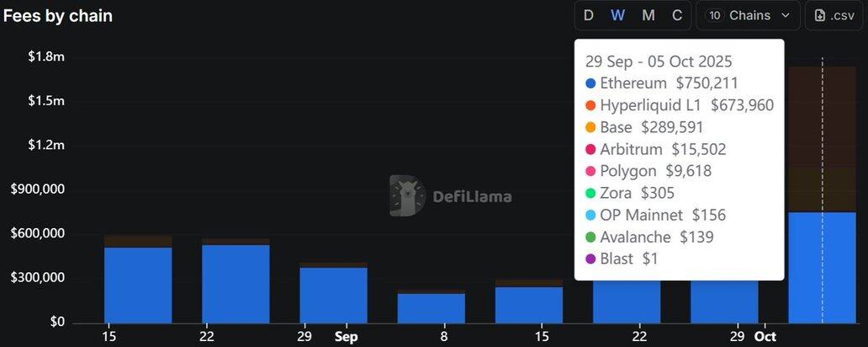
Task: Click the 10 count badge in Chains selector
Action: [714, 15]
